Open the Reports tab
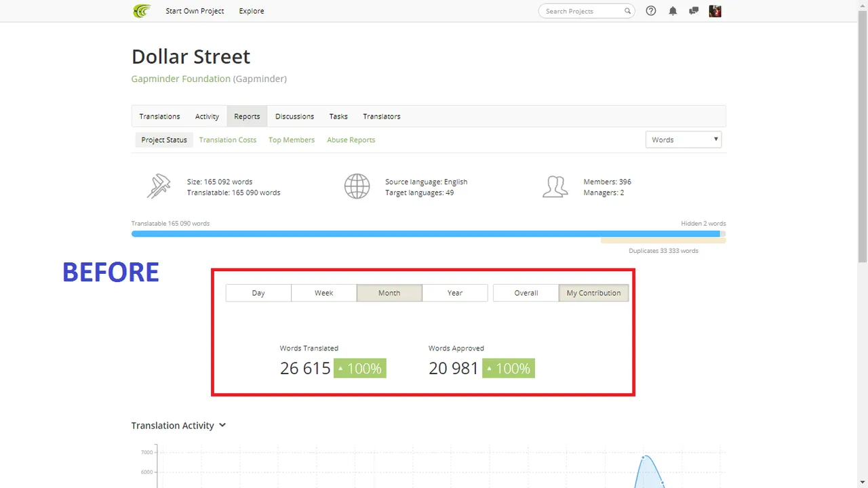Image resolution: width=868 pixels, height=488 pixels. pos(247,117)
